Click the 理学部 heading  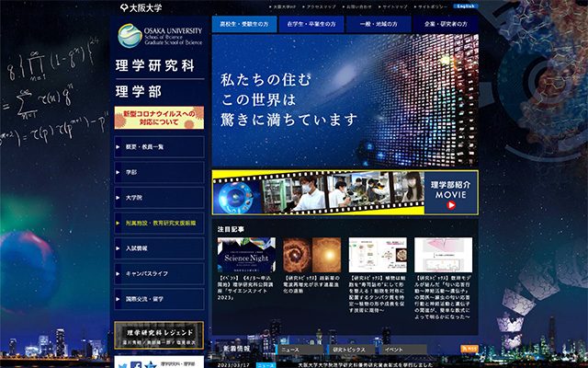tap(139, 91)
